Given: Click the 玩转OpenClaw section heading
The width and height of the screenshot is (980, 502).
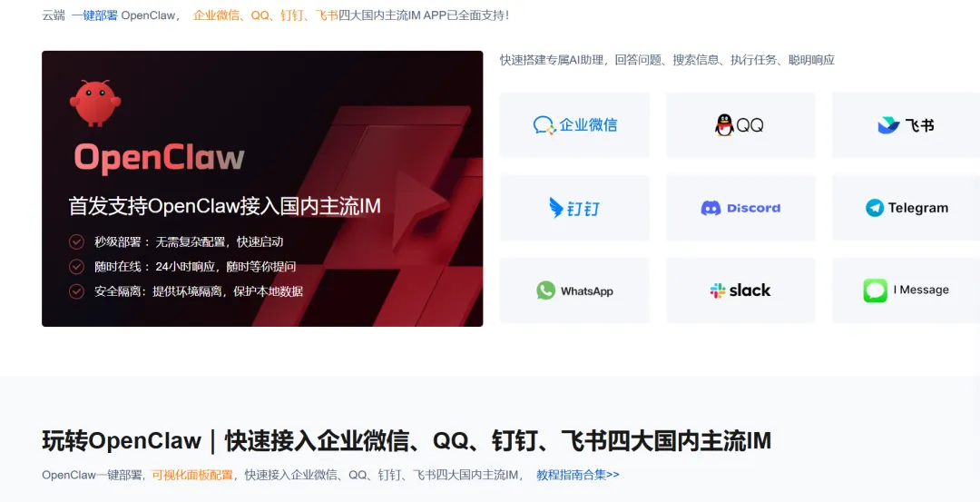Looking at the screenshot, I should pyautogui.click(x=407, y=441).
